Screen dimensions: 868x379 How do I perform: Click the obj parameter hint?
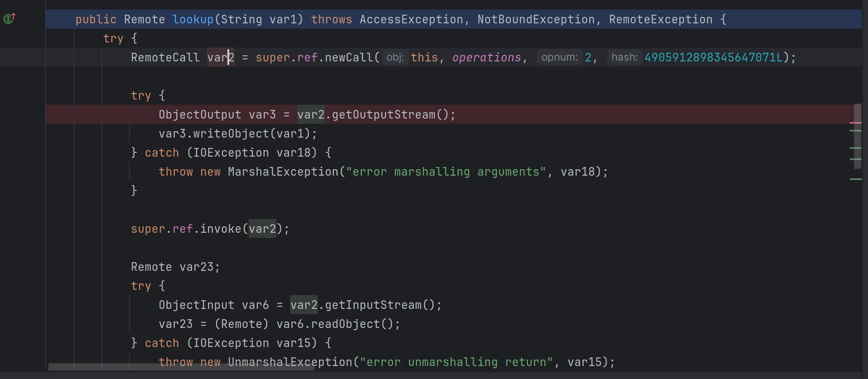point(395,57)
